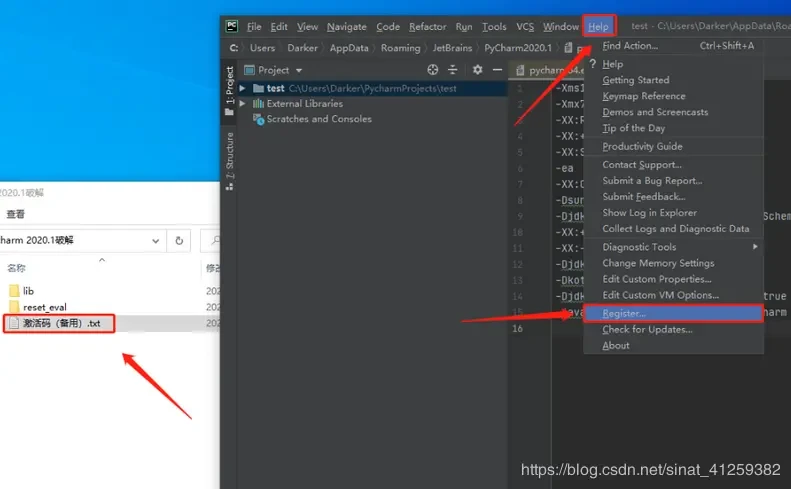The image size is (791, 489).
Task: Open Explorer address bar history dropdown
Action: click(x=155, y=241)
